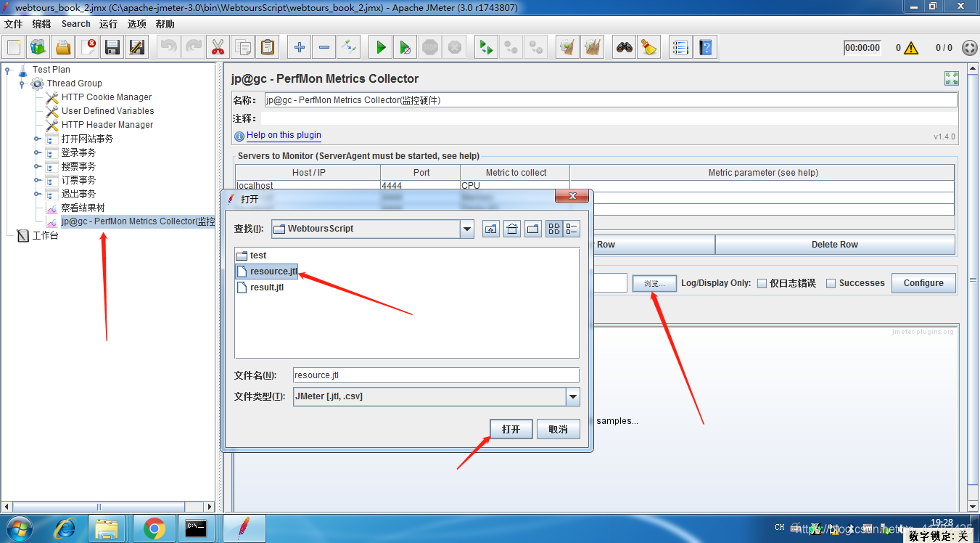980x543 pixels.
Task: Expand the 订票事务 node
Action: 37,180
